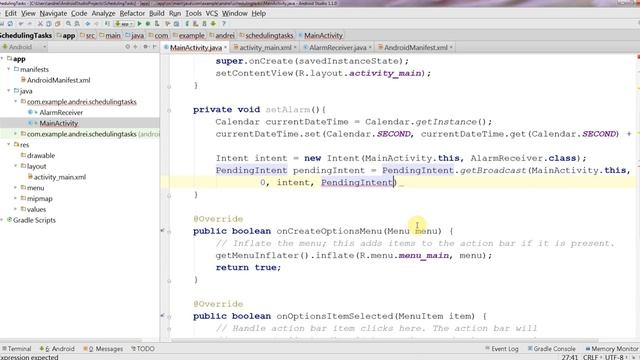Viewport: 640px width, 360px height.
Task: Collapse the layout folder
Action: (x=16, y=166)
